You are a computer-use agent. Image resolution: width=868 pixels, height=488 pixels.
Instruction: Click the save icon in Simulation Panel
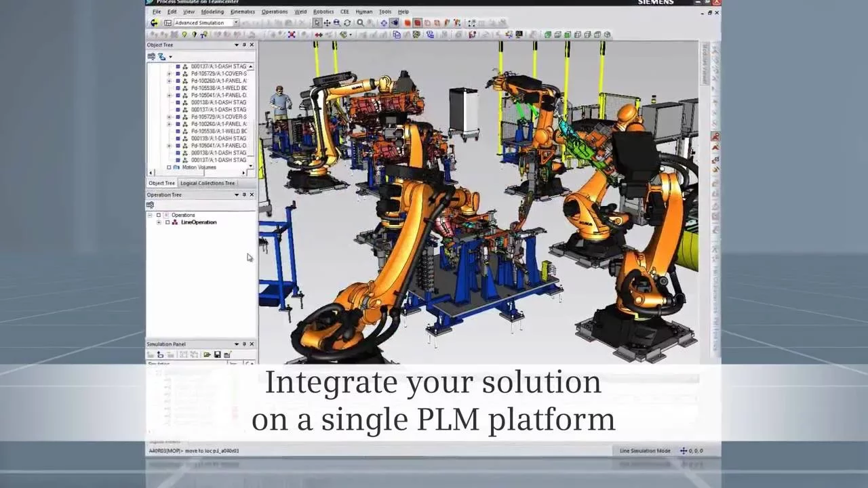click(x=217, y=354)
